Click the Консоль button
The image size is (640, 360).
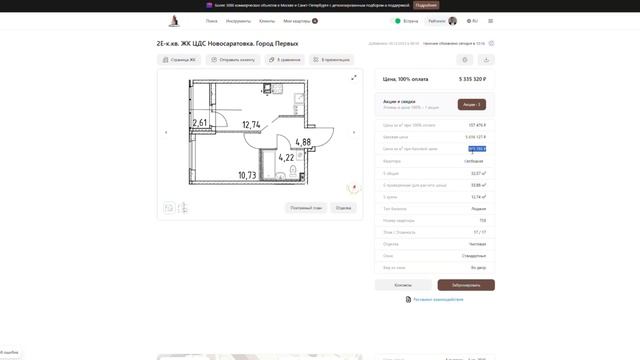(403, 285)
